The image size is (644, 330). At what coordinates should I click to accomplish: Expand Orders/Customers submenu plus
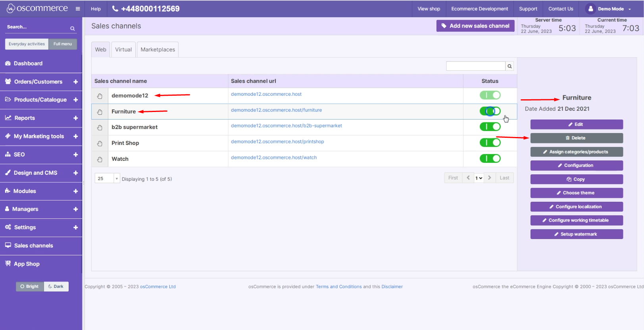(75, 81)
